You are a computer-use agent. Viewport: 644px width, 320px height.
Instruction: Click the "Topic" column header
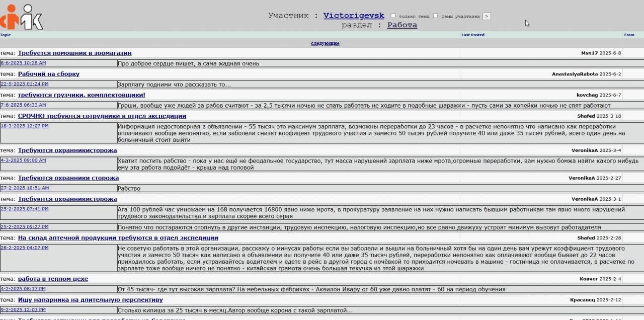(5, 35)
